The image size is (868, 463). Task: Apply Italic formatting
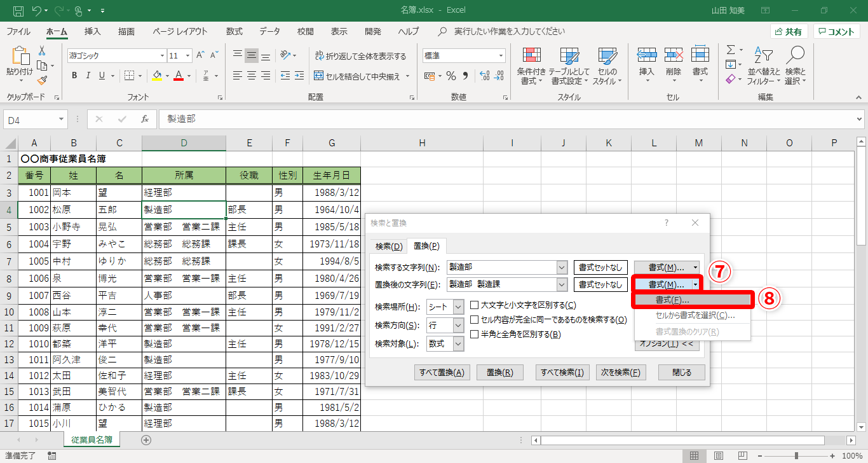click(x=88, y=76)
